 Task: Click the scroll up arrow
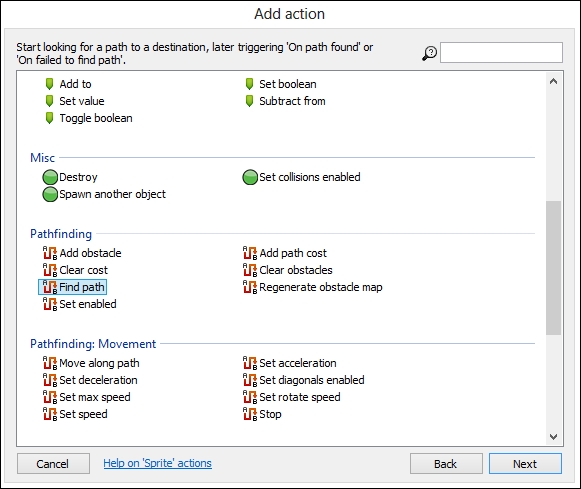(x=554, y=81)
